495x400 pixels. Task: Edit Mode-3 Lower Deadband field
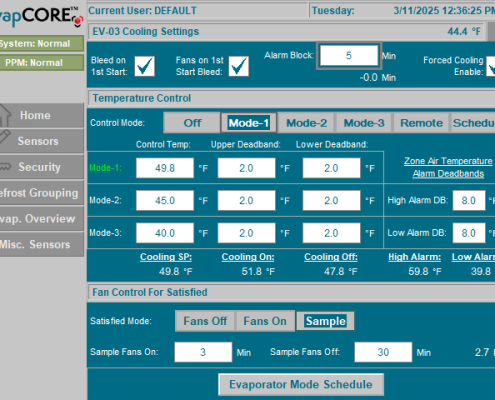(331, 233)
